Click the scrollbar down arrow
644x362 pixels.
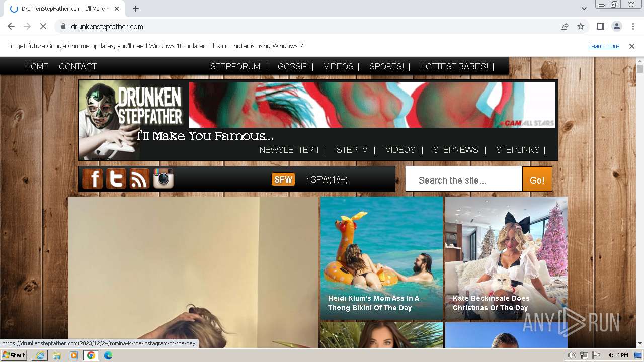[x=640, y=344]
